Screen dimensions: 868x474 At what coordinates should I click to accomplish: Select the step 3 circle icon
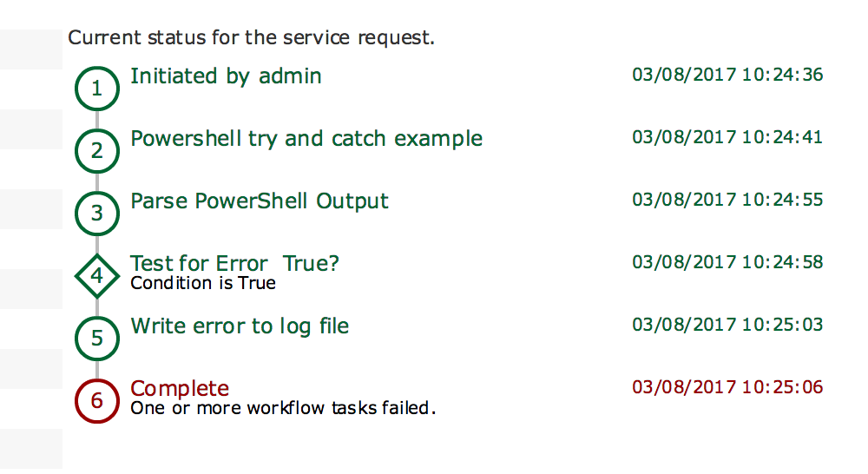(97, 214)
